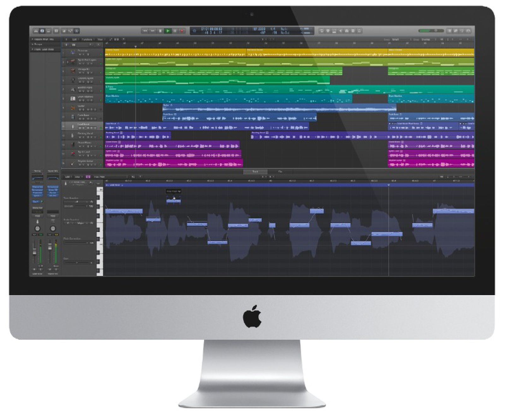Click the Grand Piano track icon
Image resolution: width=505 pixels, height=420 pixels.
coord(73,145)
